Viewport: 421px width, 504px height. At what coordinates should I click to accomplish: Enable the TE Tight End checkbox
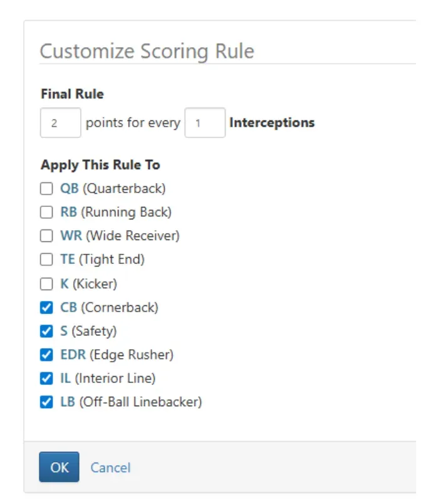coord(46,260)
